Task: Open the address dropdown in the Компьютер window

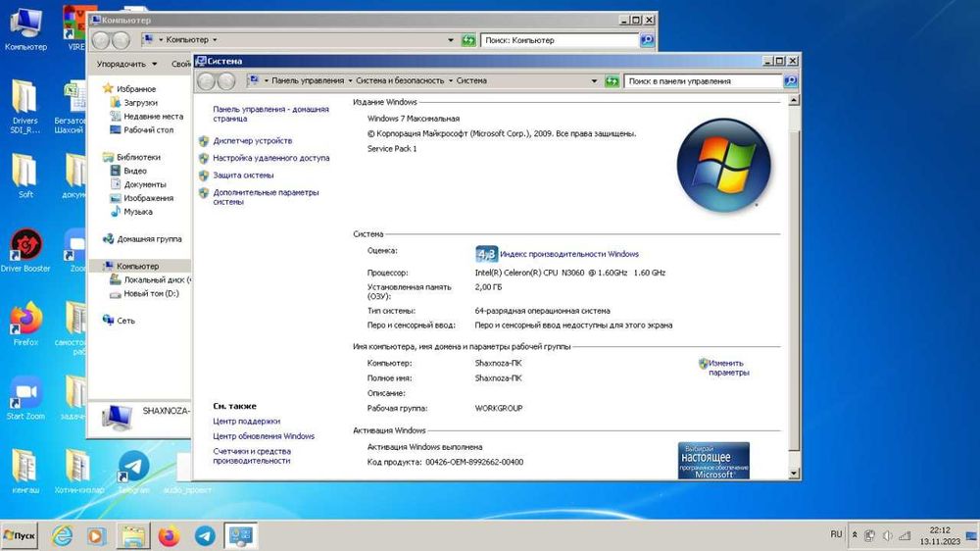Action: click(x=453, y=40)
